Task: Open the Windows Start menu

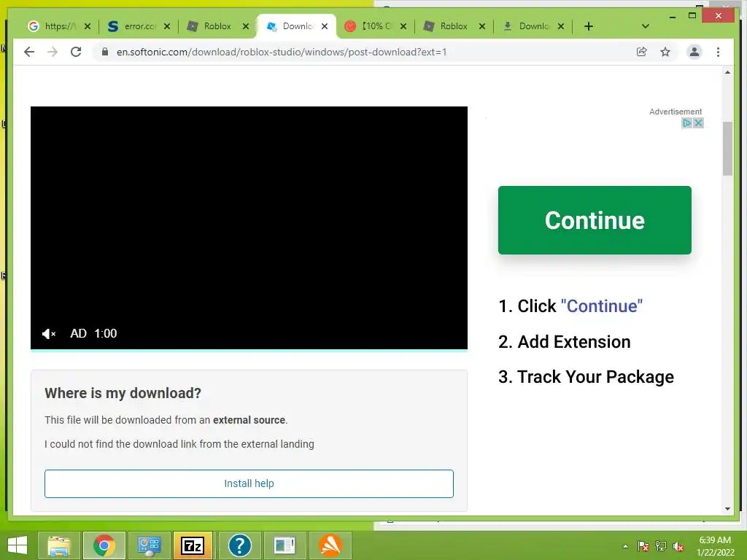Action: [18, 545]
